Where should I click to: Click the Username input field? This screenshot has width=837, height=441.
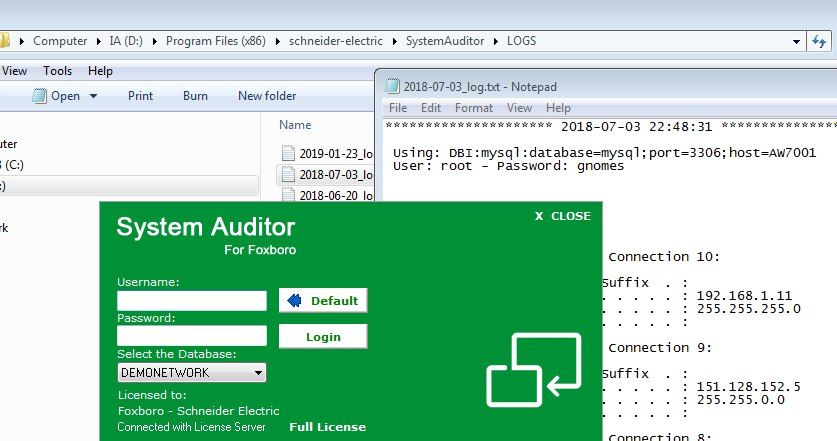(192, 301)
